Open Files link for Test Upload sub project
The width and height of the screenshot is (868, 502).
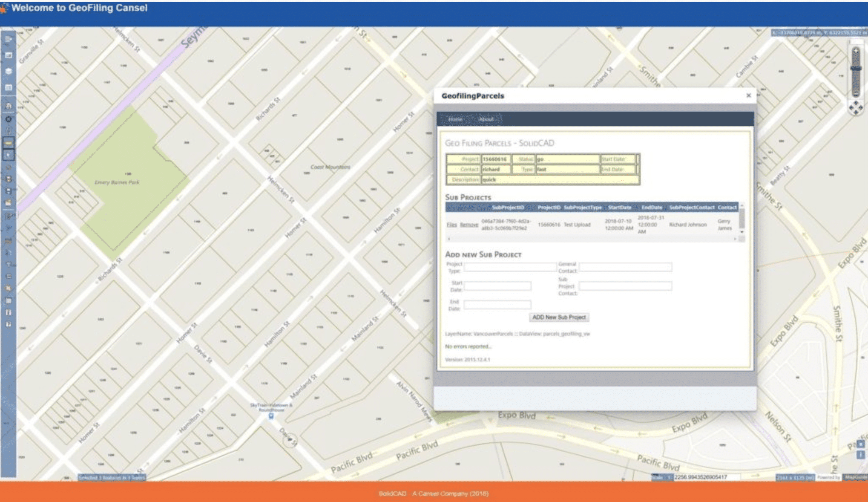coord(451,225)
